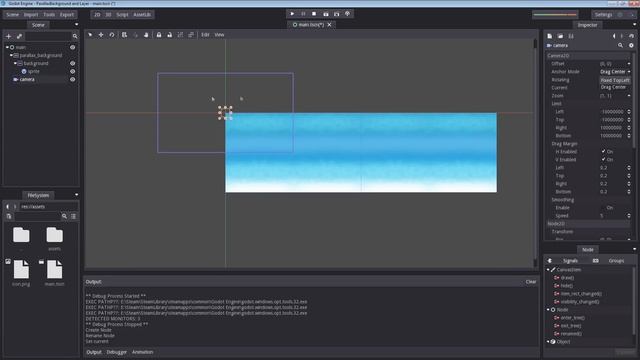Open the Debugger bottom panel
The image size is (640, 360).
[116, 352]
